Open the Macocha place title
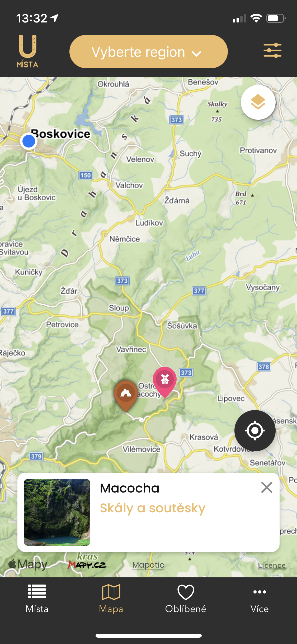The width and height of the screenshot is (297, 644). pyautogui.click(x=130, y=488)
